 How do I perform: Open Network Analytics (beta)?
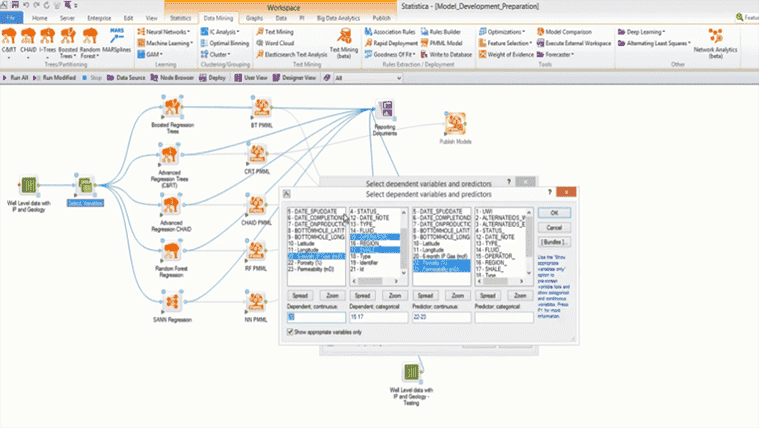(715, 43)
